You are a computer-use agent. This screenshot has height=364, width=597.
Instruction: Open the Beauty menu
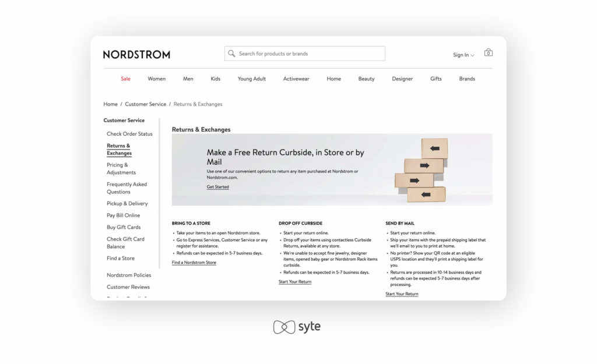point(366,79)
